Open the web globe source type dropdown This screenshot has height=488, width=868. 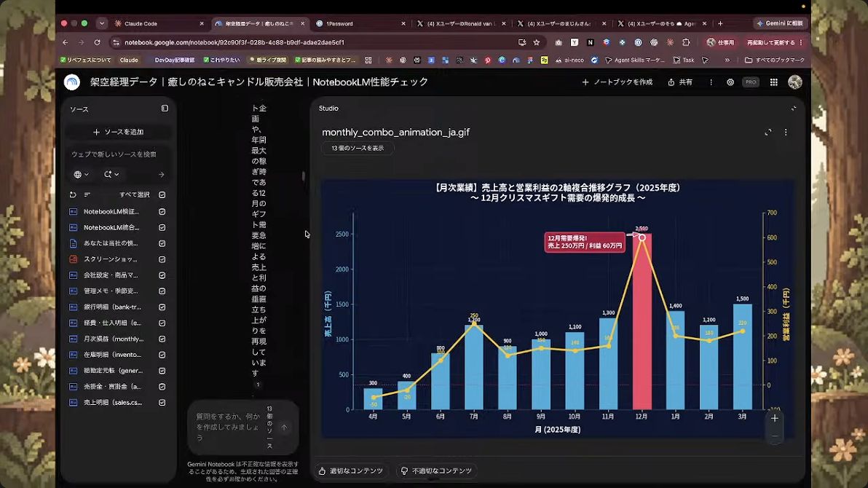coord(81,175)
